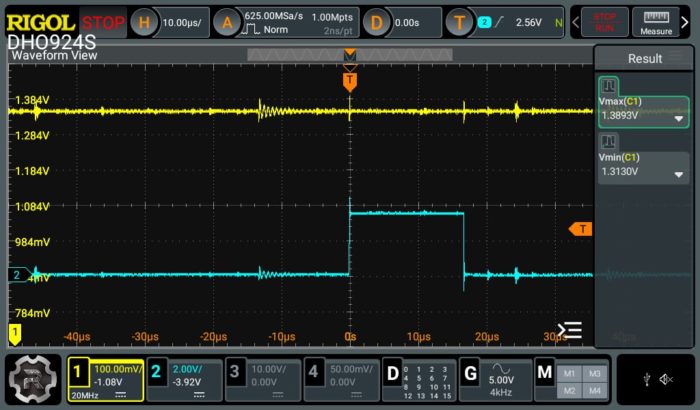Open the Acquisition settings (A)
The height and width of the screenshot is (410, 700).
[229, 22]
